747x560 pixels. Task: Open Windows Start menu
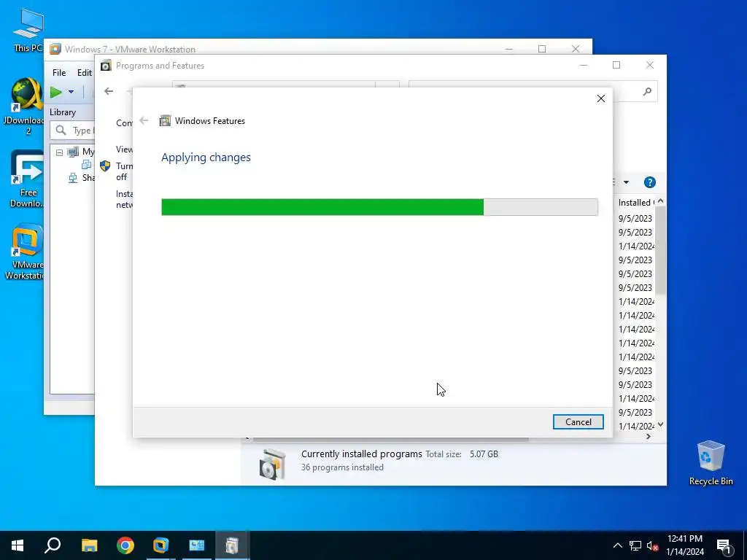point(18,545)
